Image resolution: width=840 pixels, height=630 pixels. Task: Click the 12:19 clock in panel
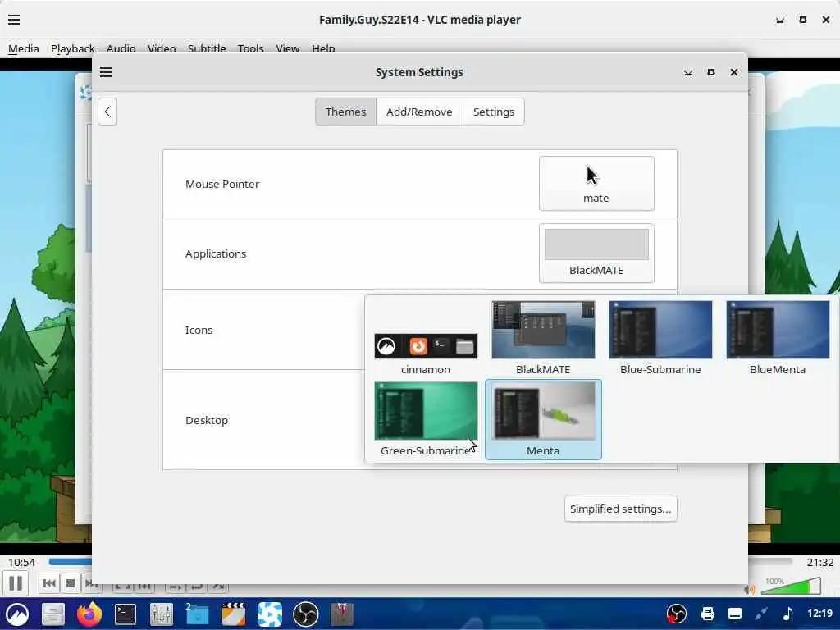[819, 614]
